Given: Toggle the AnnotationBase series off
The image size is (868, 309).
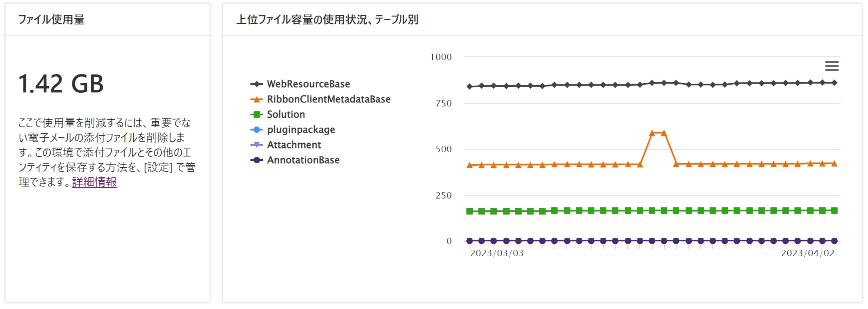Looking at the screenshot, I should click(303, 160).
